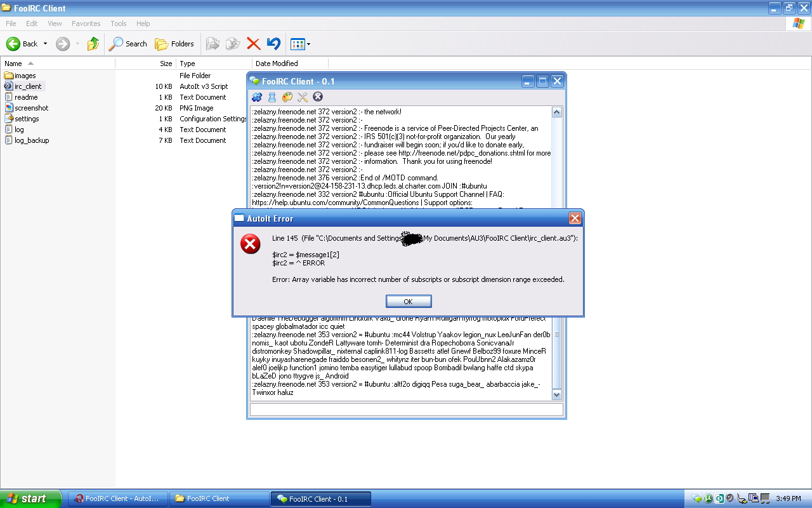Click the channel hash icon in FooIRC toolbar
This screenshot has height=508, width=812.
[x=257, y=97]
